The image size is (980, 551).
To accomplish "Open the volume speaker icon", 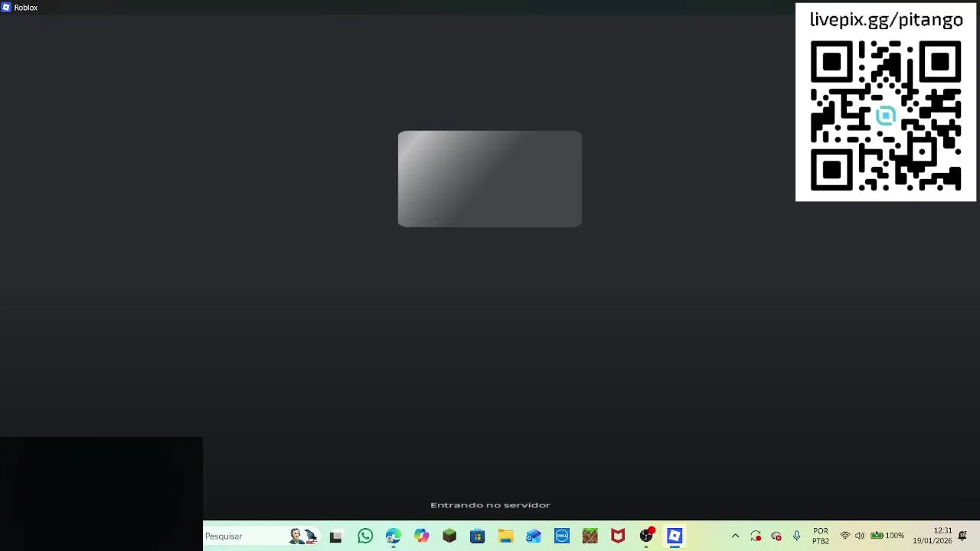I will [860, 536].
